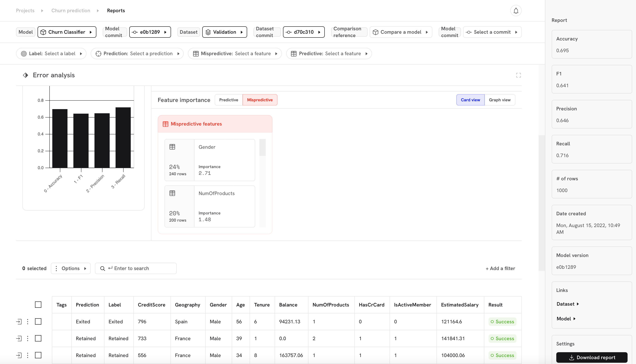Switch to the Predictive feature importance tab
The width and height of the screenshot is (636, 364).
click(x=228, y=100)
